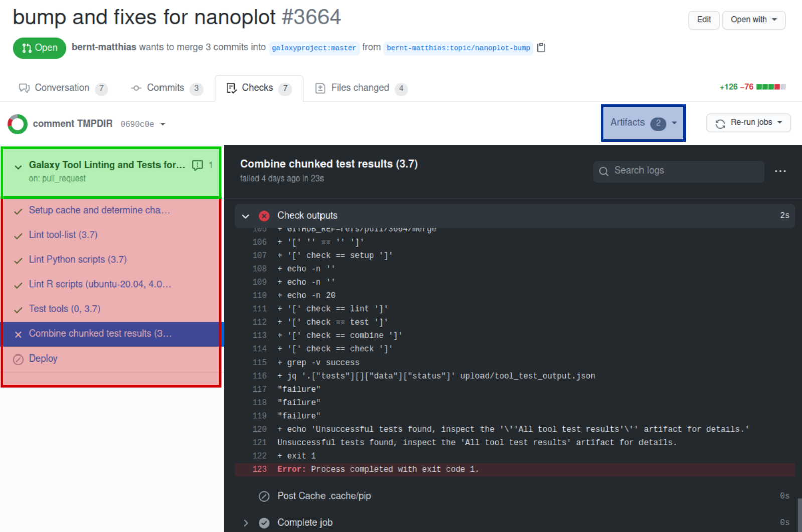Click the red failed icon beside Check outputs
This screenshot has width=802, height=532.
[264, 216]
